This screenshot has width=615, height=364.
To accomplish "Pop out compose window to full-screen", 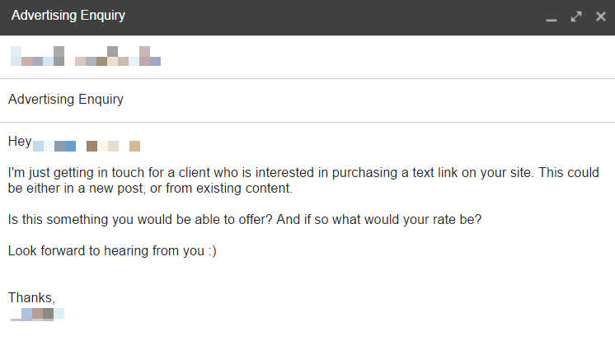I will (575, 16).
